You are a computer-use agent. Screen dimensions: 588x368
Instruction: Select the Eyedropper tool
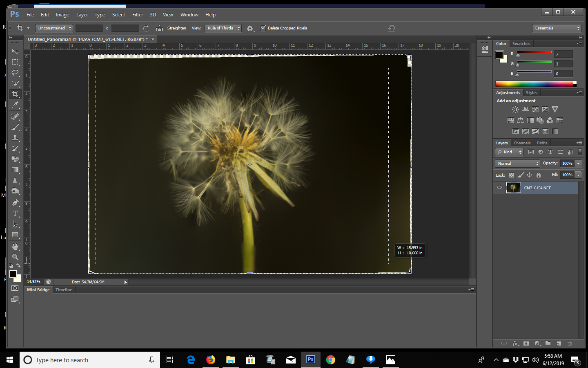15,105
